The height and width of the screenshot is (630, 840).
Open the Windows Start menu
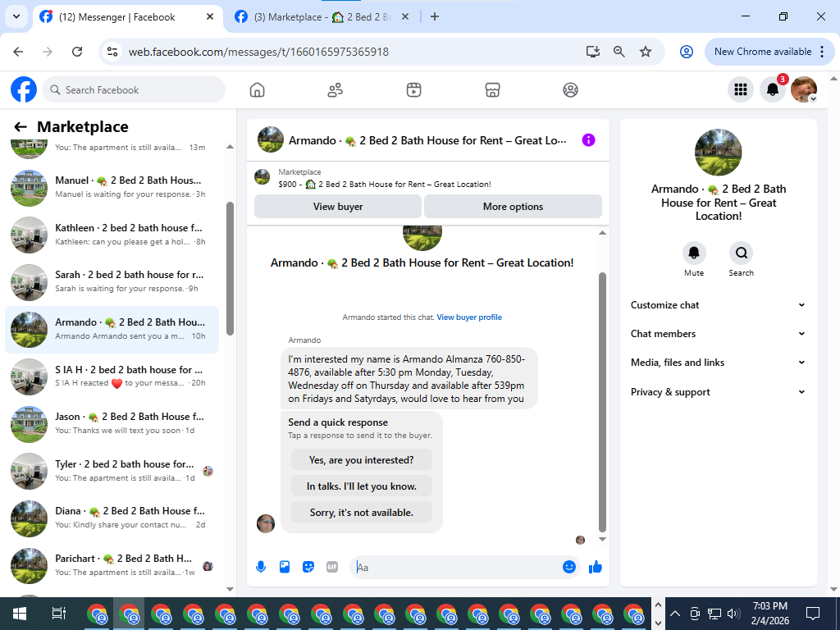(20, 614)
